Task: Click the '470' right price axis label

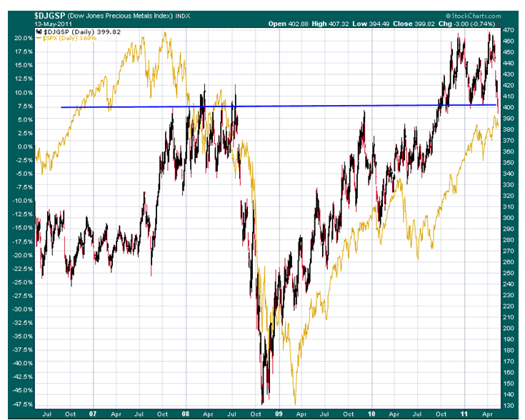Action: click(x=508, y=30)
